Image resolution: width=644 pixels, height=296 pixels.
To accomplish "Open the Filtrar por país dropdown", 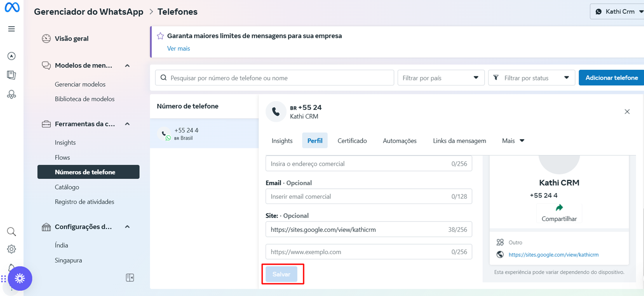I will pos(441,78).
